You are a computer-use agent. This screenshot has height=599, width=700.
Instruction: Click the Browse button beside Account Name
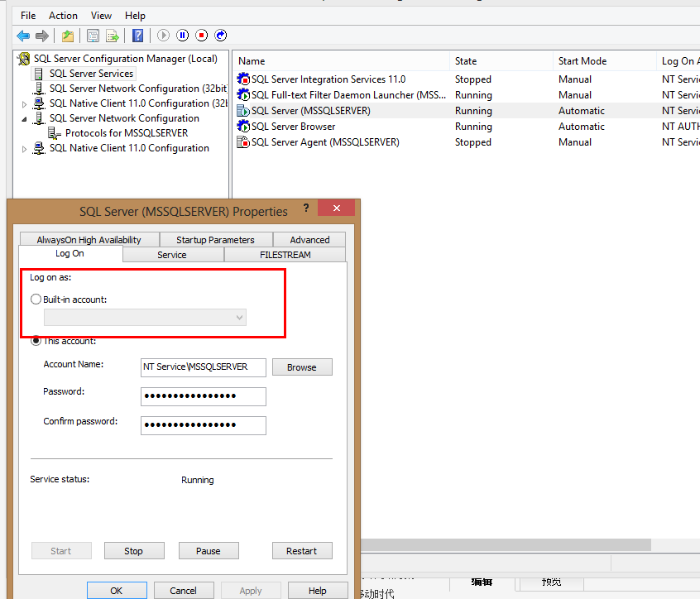click(x=301, y=367)
